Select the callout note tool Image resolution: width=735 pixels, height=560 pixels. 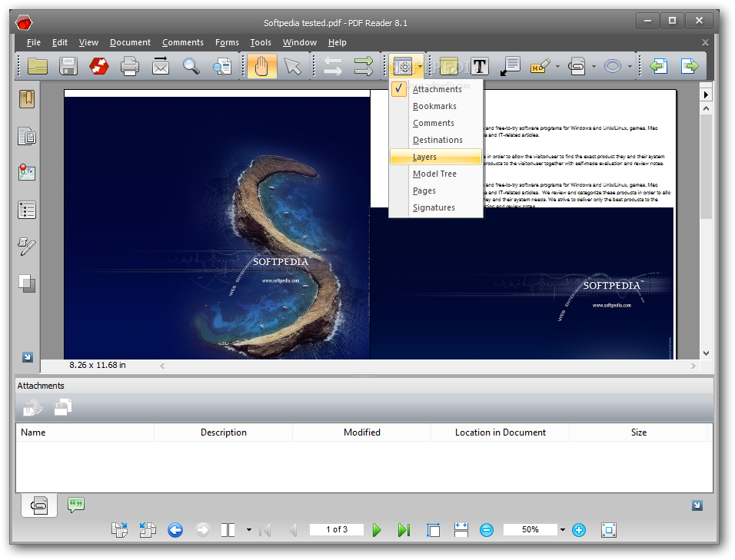click(510, 66)
